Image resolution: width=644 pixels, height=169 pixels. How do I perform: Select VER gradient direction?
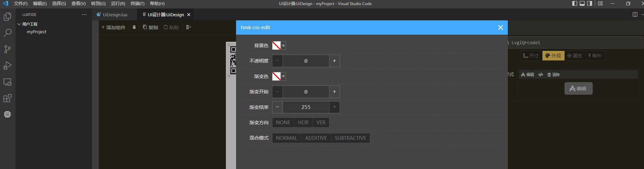tap(321, 123)
